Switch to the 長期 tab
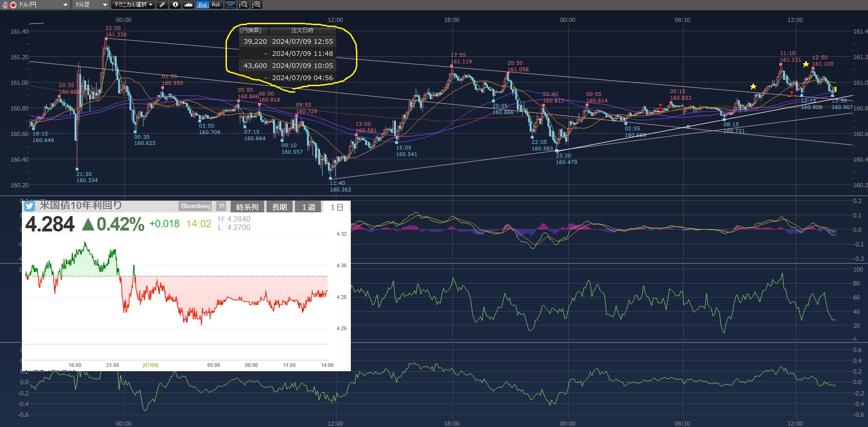 (279, 207)
